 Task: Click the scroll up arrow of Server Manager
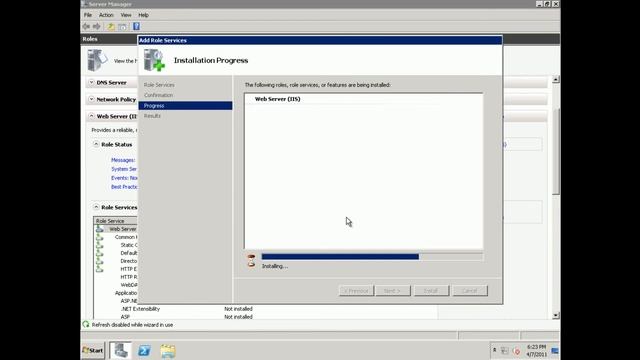coord(556,80)
